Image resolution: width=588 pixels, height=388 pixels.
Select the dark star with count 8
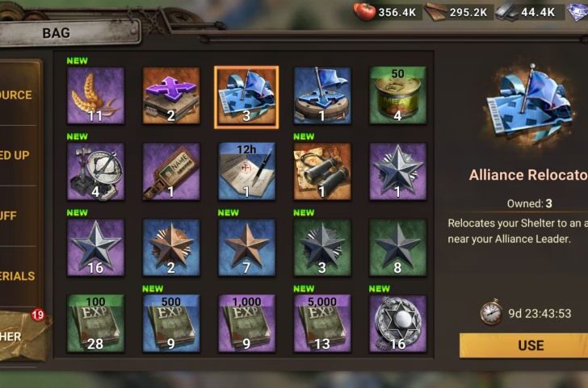click(398, 248)
